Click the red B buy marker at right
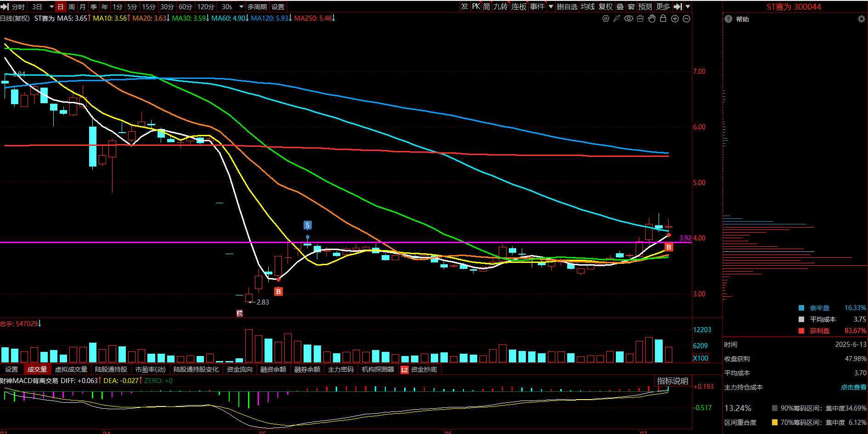This screenshot has height=434, width=868. point(669,247)
